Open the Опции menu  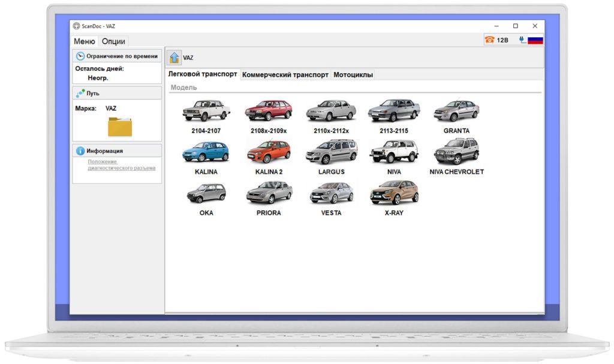(x=113, y=41)
